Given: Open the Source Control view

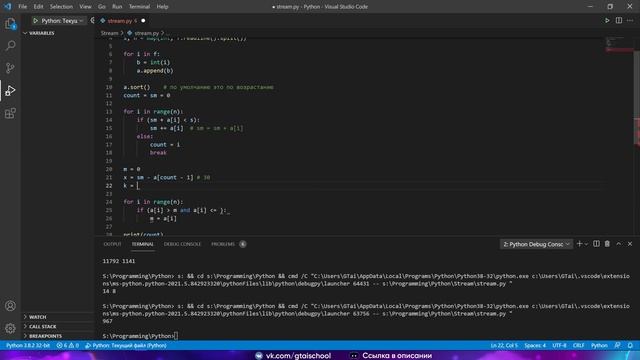Looking at the screenshot, I should pyautogui.click(x=10, y=68).
